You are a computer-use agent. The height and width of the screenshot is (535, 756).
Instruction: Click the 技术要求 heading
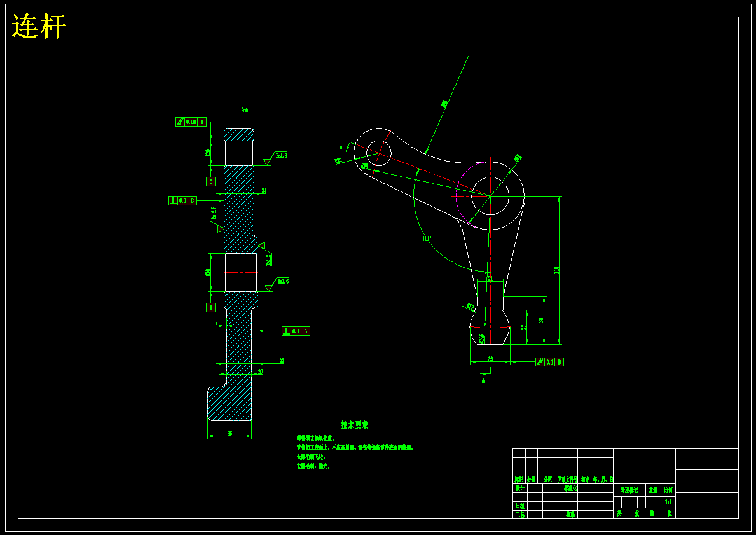coord(355,425)
